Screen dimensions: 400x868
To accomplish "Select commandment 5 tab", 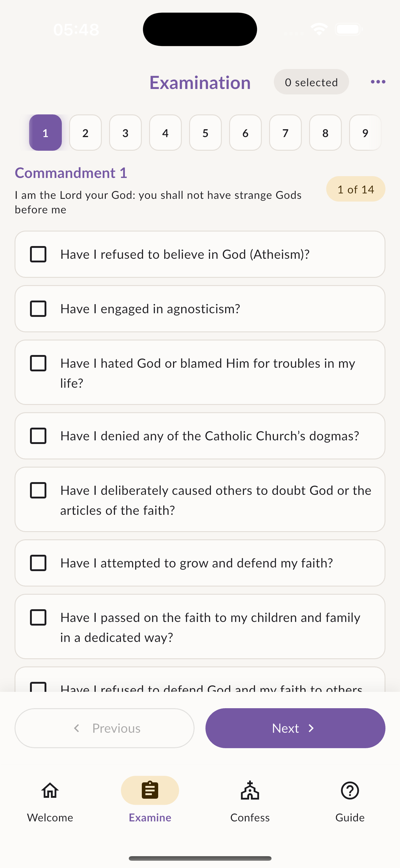I will (x=205, y=133).
